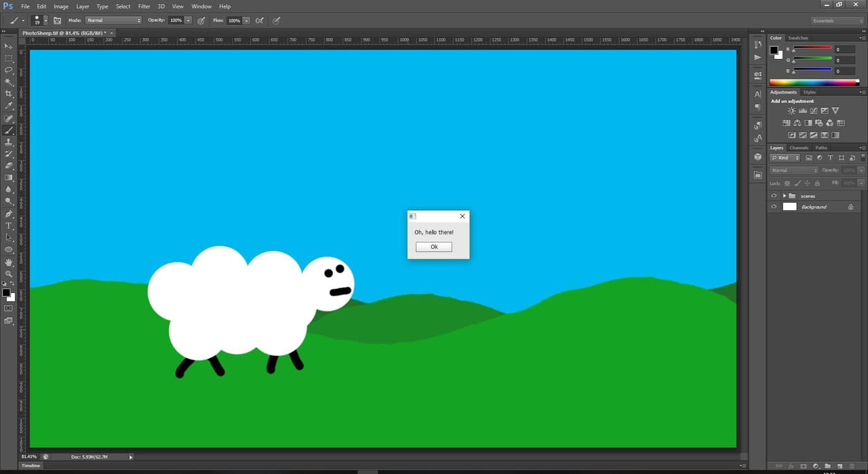Toggle pressure for size button
This screenshot has width=868, height=474.
coord(276,20)
